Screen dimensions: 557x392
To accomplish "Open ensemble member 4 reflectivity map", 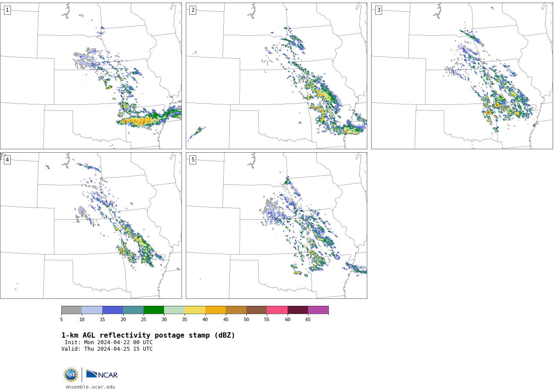I will [x=91, y=225].
